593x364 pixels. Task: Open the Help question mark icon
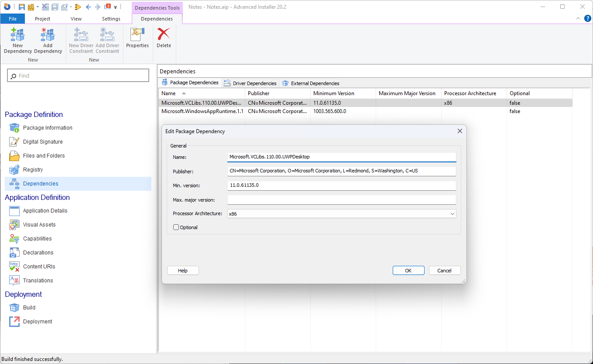point(587,18)
